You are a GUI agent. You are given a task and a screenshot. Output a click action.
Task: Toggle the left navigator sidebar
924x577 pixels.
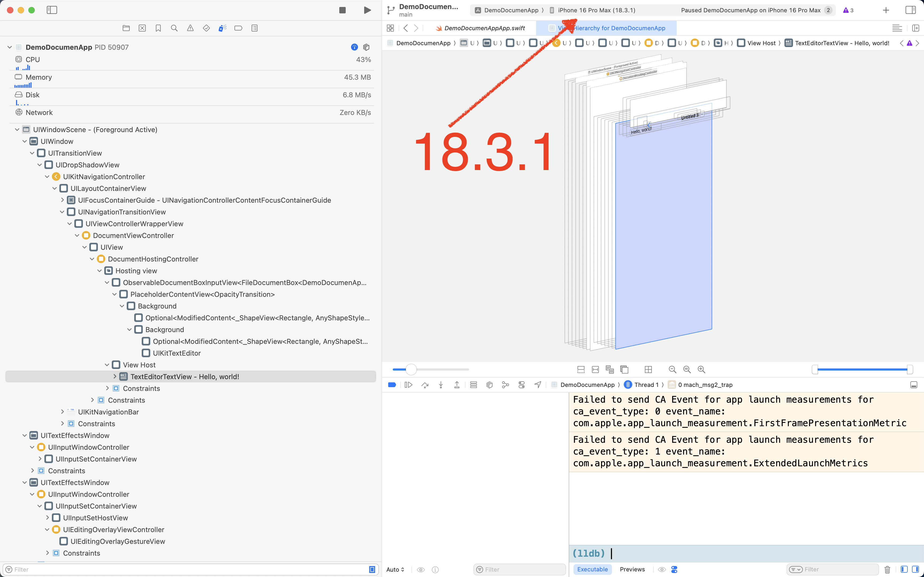[x=52, y=10]
